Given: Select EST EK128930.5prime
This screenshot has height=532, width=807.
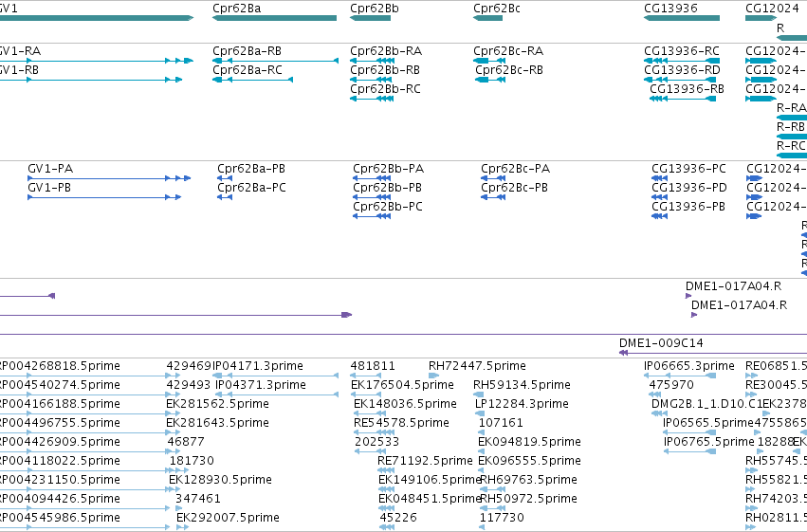Looking at the screenshot, I should click(x=220, y=480).
